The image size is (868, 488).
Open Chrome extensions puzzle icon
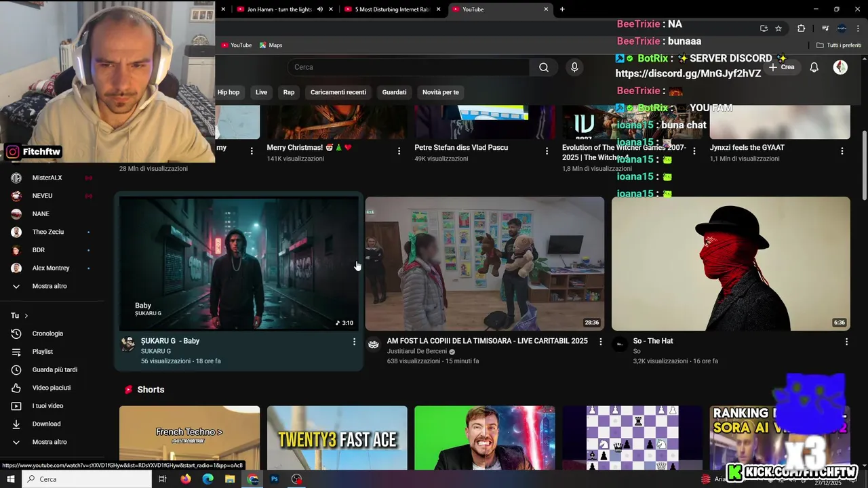[x=801, y=28]
